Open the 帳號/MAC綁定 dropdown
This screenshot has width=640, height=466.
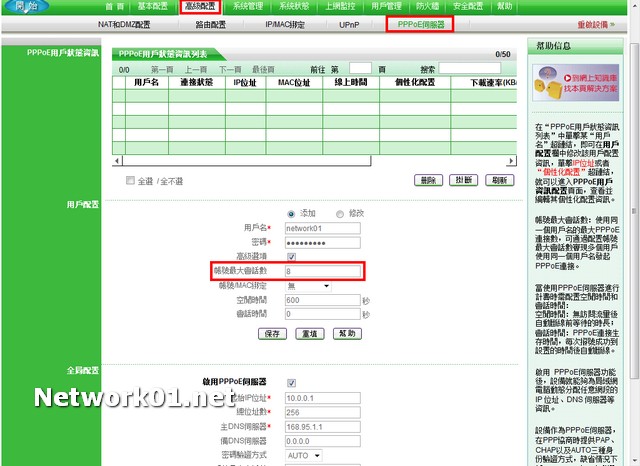click(307, 285)
